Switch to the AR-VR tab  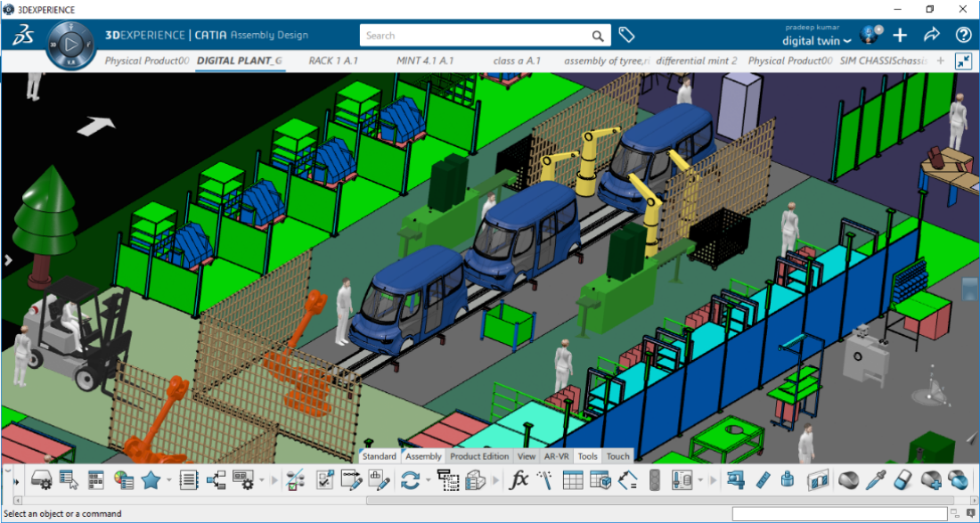(x=556, y=456)
